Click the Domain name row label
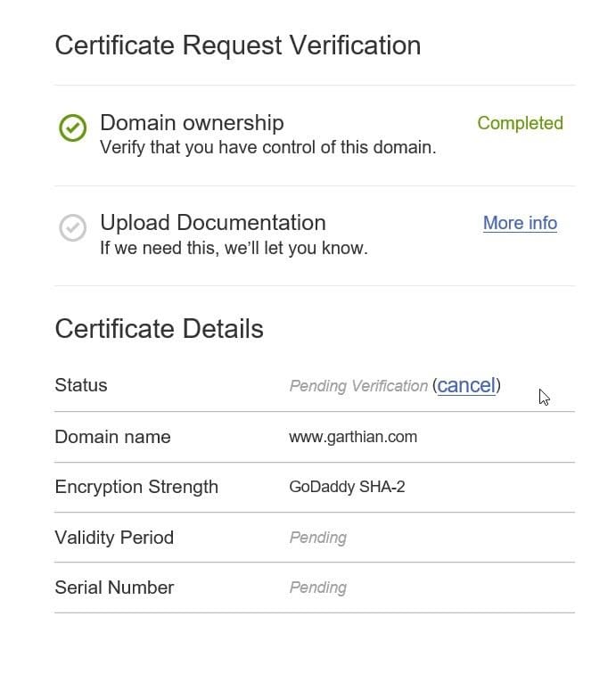The width and height of the screenshot is (616, 674). [112, 437]
